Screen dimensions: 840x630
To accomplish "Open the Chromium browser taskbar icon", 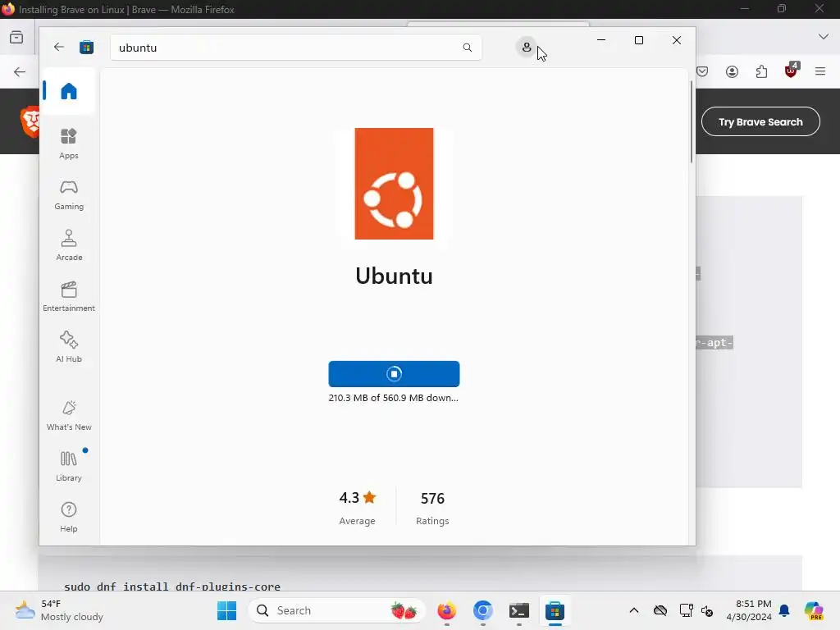I will coord(482,610).
